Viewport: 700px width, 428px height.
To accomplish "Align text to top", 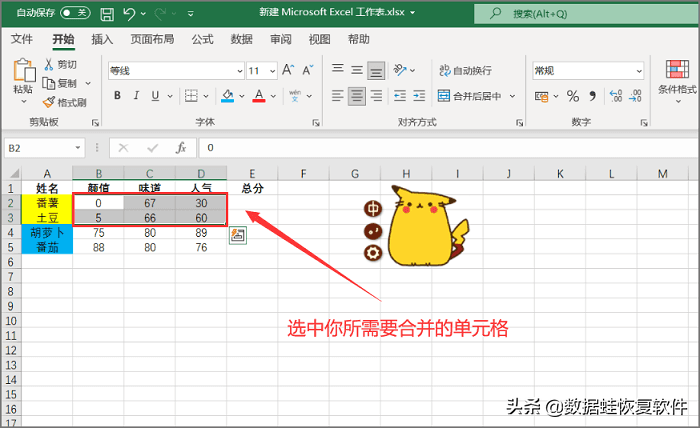I will coord(338,70).
